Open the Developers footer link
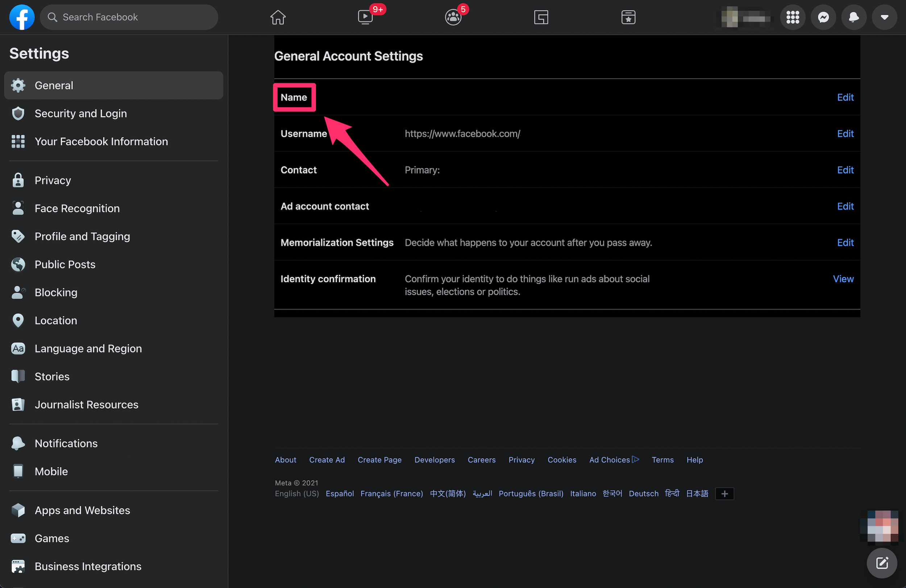 coord(435,460)
